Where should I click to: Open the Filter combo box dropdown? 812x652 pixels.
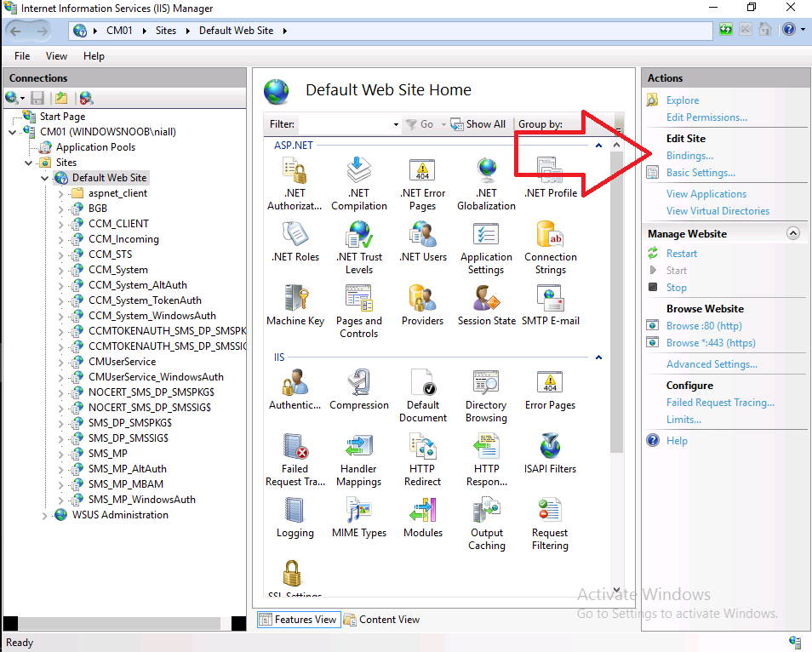point(396,124)
